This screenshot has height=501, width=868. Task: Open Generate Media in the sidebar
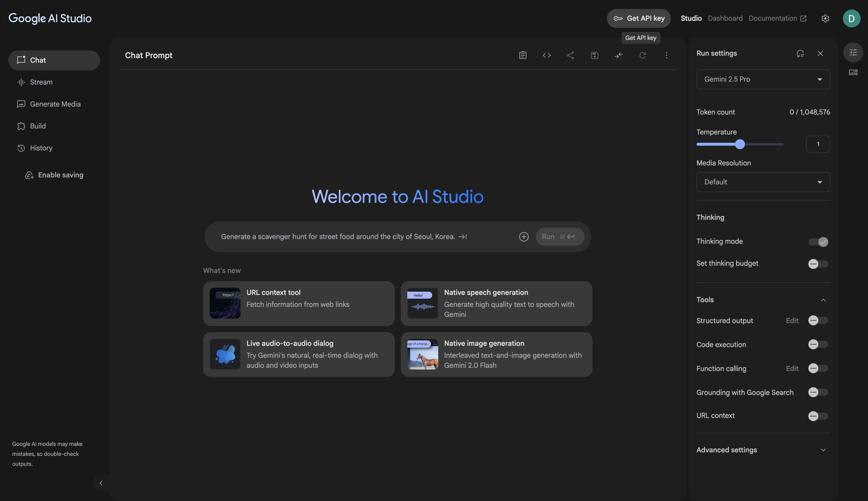[54, 104]
